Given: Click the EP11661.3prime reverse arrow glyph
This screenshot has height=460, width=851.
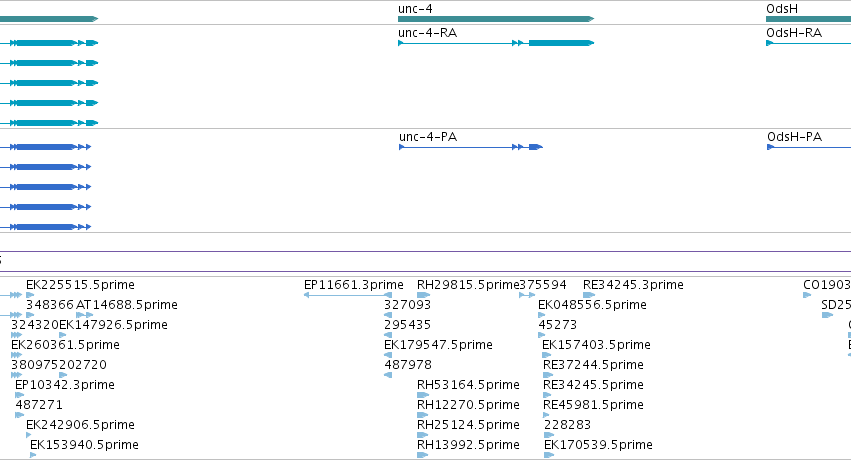Looking at the screenshot, I should click(348, 295).
